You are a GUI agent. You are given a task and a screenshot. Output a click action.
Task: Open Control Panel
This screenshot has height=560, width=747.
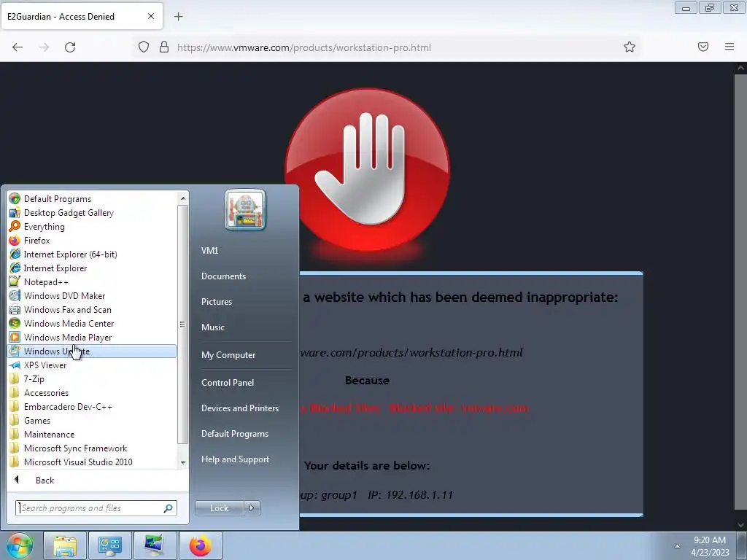(x=228, y=383)
